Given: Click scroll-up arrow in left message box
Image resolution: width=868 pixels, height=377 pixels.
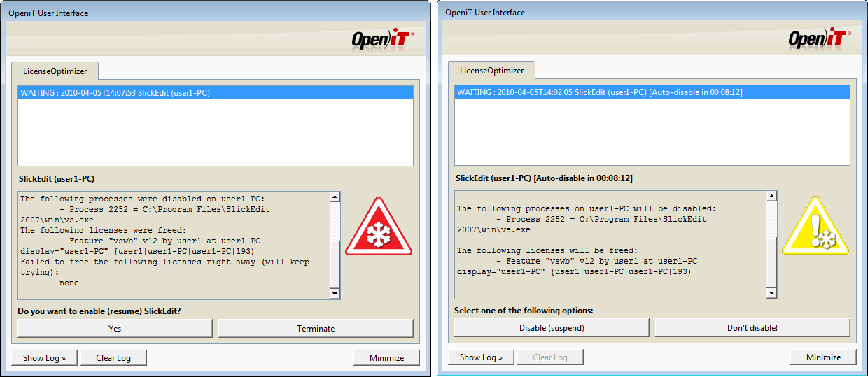Looking at the screenshot, I should click(335, 197).
